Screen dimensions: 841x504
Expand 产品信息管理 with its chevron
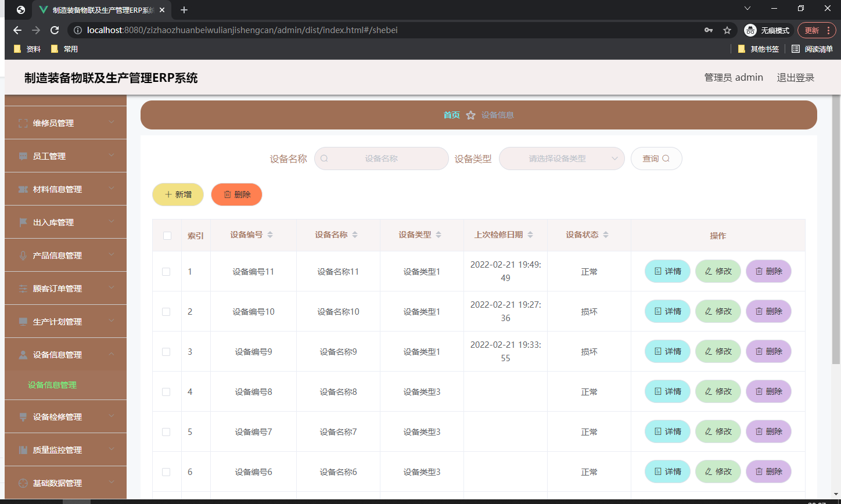112,255
